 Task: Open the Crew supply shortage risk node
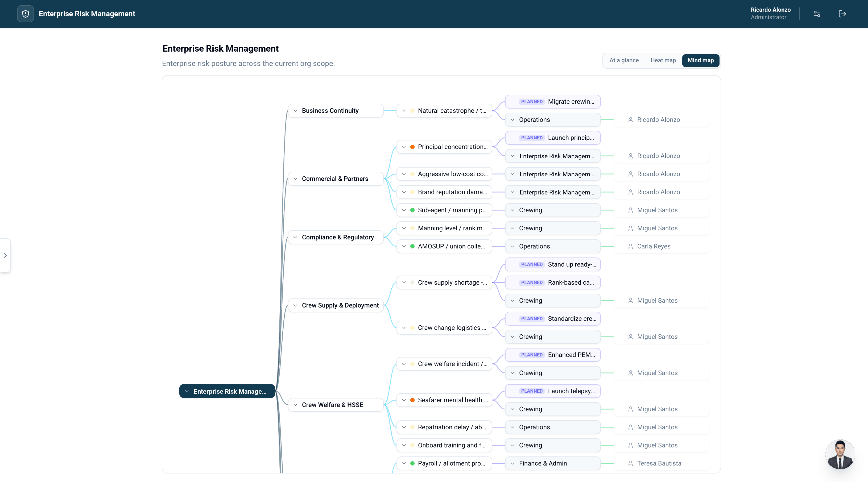(444, 282)
